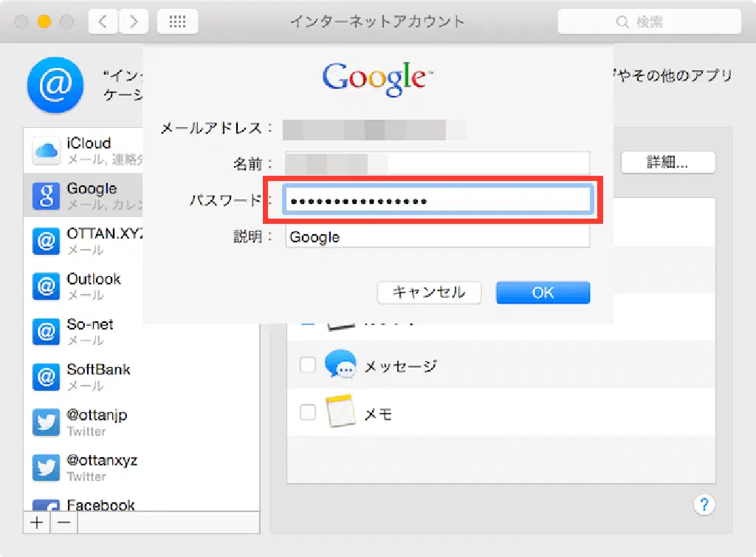Confirm with the OK button
Image resolution: width=756 pixels, height=557 pixels.
[543, 293]
